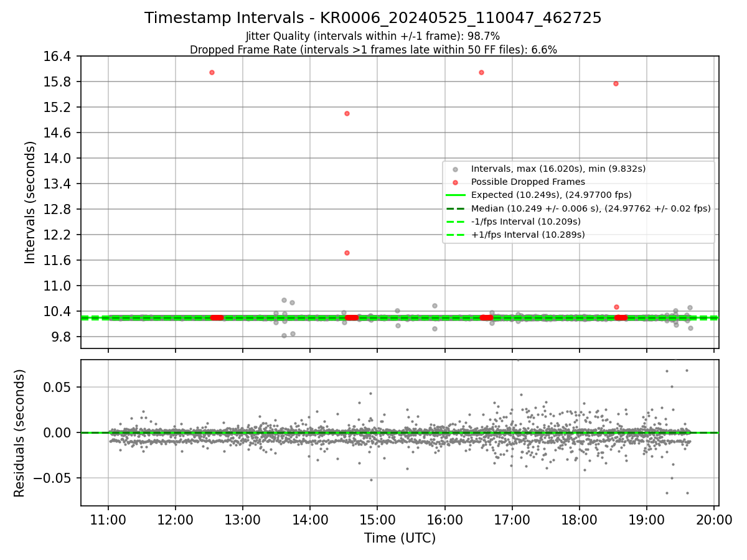Viewport: 747px width, 560px height.
Task: Click the red dropped-frame point near 11.8 seconds
Action: [x=347, y=253]
